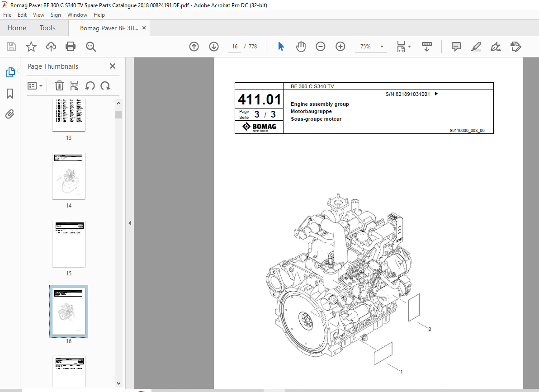
Task: Click the upload to cloud icon
Action: 51,47
